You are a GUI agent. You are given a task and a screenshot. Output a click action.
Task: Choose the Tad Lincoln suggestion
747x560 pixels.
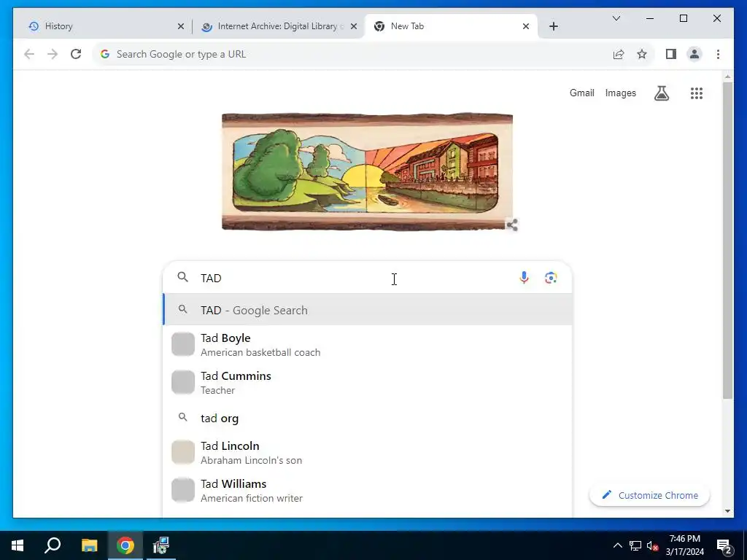pos(368,452)
